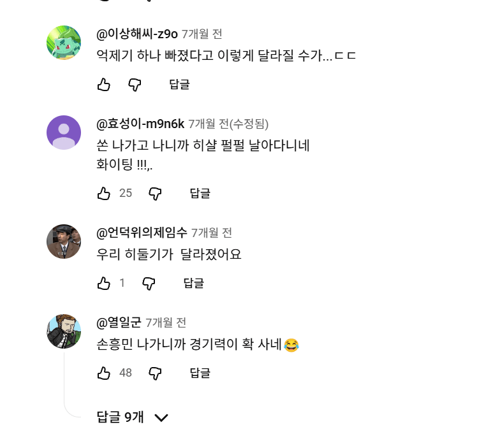Image resolution: width=477 pixels, height=448 pixels.
Task: Dislike the comment by @효성이-m9n6k
Action: click(x=155, y=193)
